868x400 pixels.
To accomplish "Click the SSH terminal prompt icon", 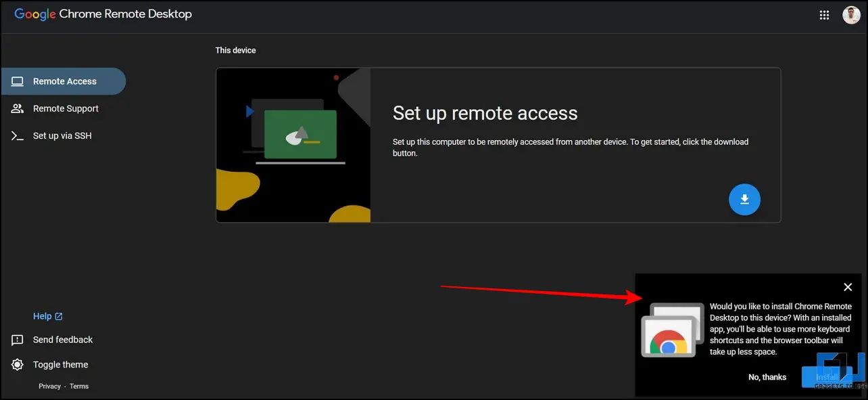I will click(18, 136).
